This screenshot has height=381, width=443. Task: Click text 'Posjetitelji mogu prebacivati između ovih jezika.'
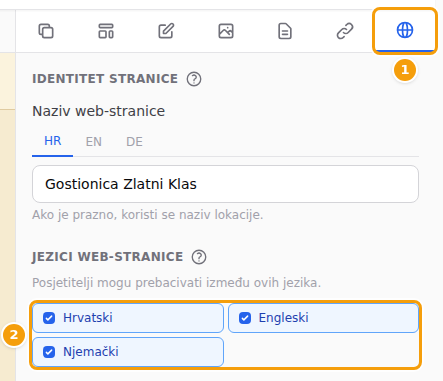176,283
